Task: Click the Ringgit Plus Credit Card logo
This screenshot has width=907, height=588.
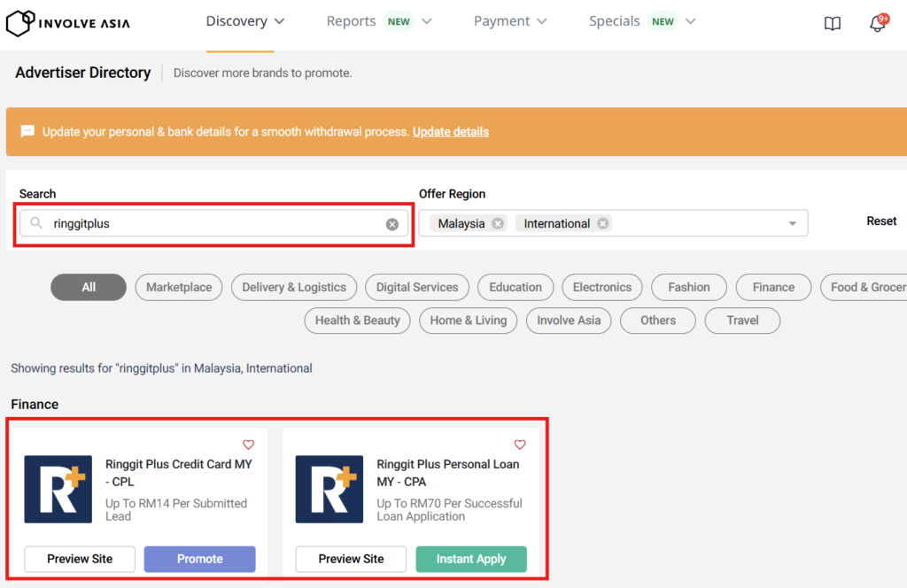Action: pos(58,489)
